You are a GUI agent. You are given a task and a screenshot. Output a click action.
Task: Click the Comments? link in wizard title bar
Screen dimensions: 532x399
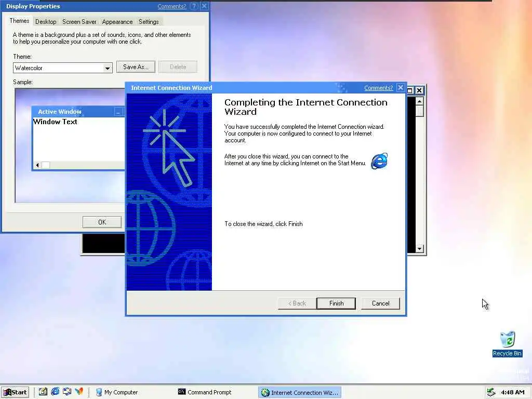[x=378, y=88]
